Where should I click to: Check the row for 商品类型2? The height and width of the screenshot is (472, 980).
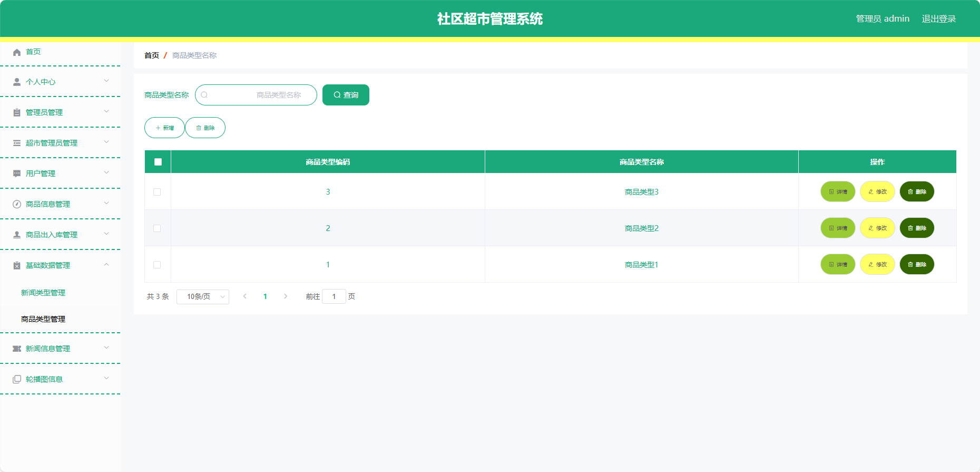point(157,228)
